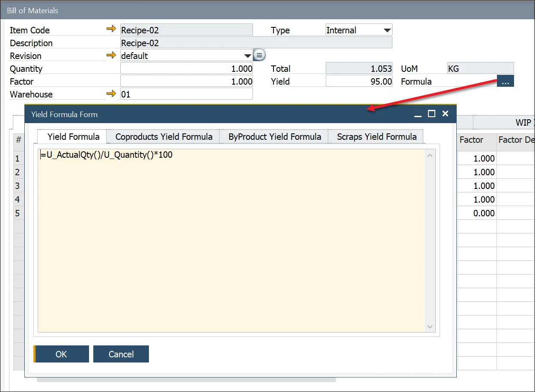
Task: Click the Item Code link arrow
Action: (111, 29)
